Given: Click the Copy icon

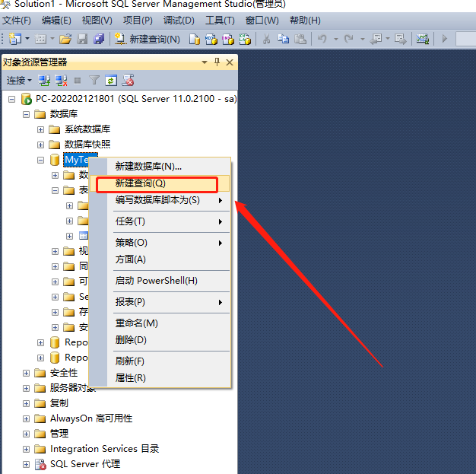Looking at the screenshot, I should pyautogui.click(x=283, y=39).
